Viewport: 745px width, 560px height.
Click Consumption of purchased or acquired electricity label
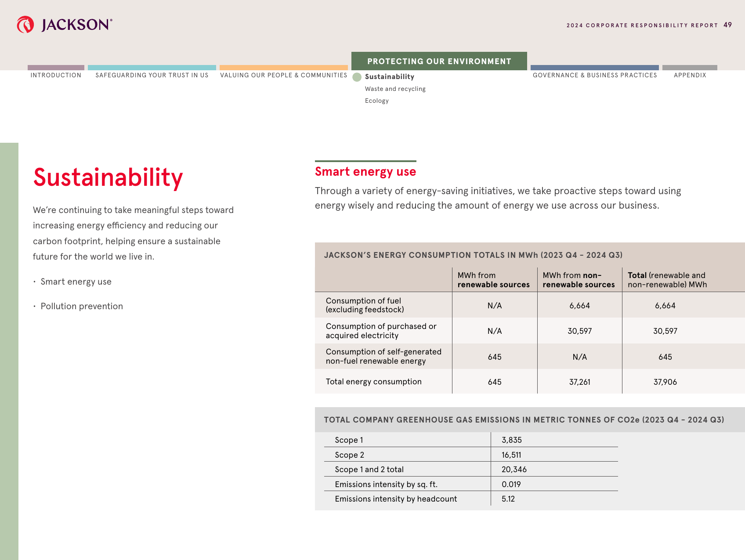click(x=381, y=331)
